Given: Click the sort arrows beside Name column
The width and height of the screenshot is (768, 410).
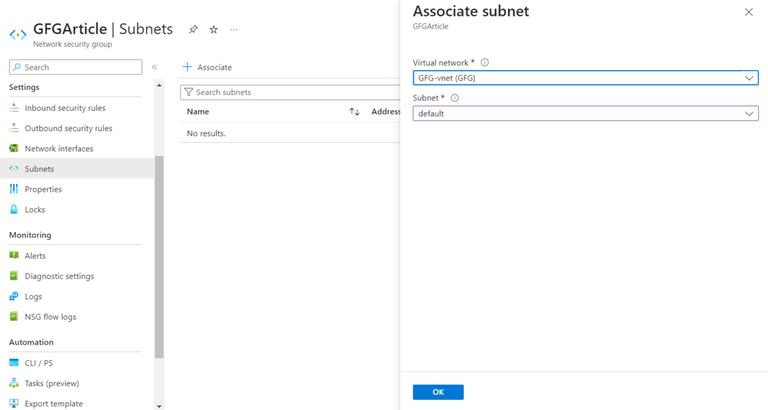Looking at the screenshot, I should [x=354, y=112].
